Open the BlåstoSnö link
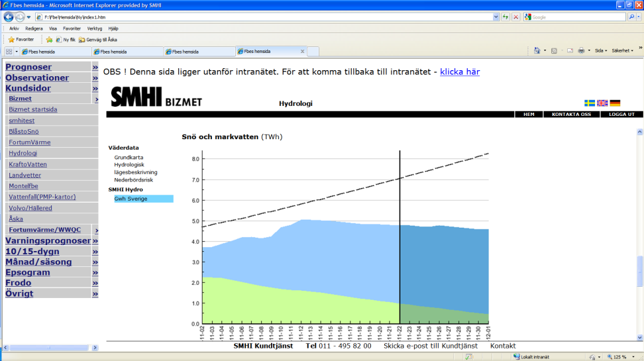The width and height of the screenshot is (644, 361). [x=24, y=131]
